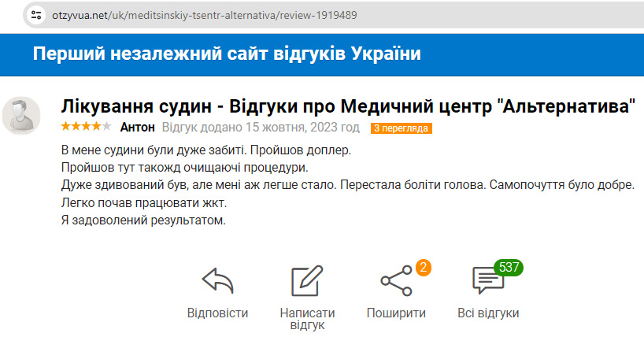Viewport: 644px width, 363px height.
Task: Choose "Написати відгук" text
Action: tap(307, 319)
